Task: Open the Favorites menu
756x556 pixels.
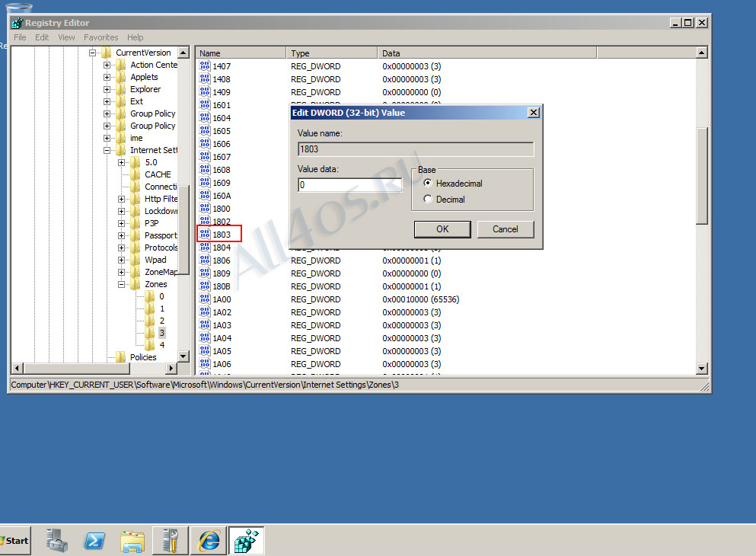Action: point(100,37)
